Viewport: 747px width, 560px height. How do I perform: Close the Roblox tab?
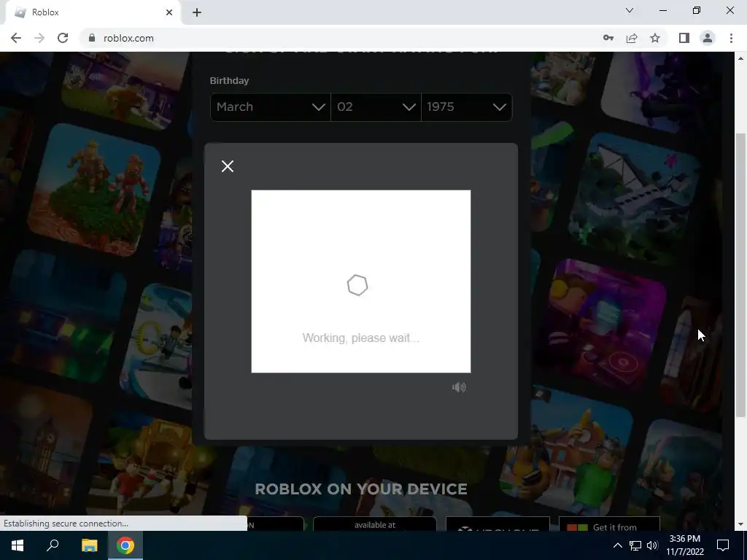point(169,12)
